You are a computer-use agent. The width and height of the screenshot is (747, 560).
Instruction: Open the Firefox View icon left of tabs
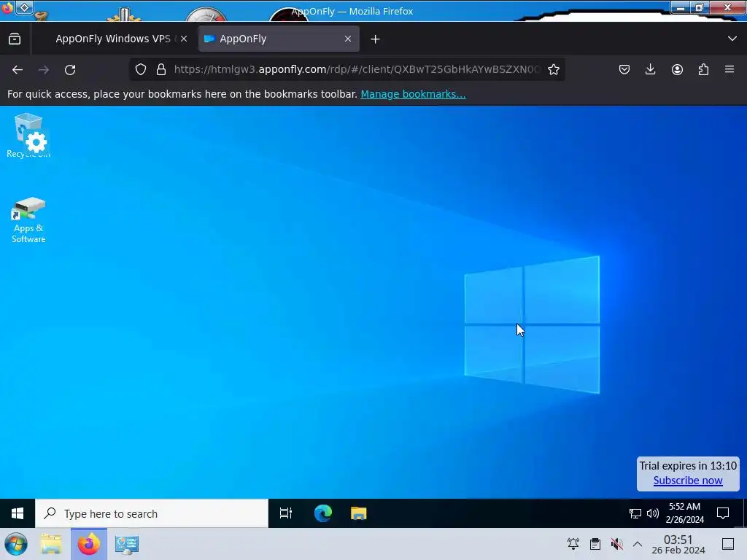tap(15, 39)
